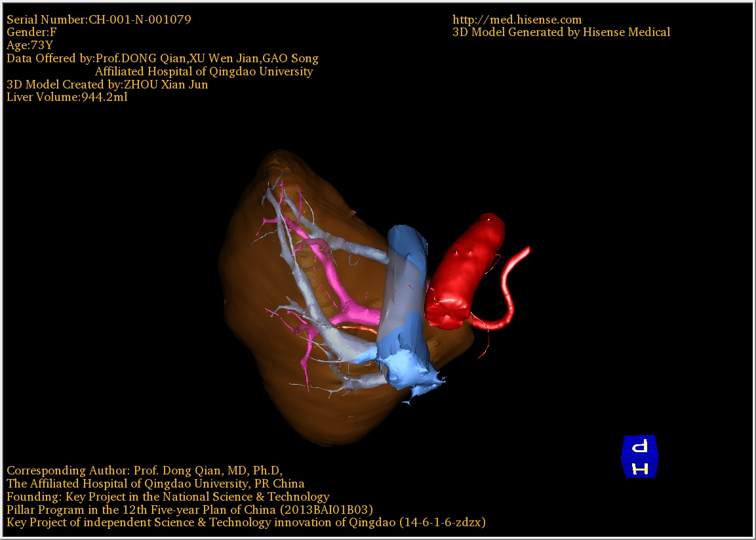Click the blue orientation cube
Screen dimensions: 756x540
pos(640,457)
